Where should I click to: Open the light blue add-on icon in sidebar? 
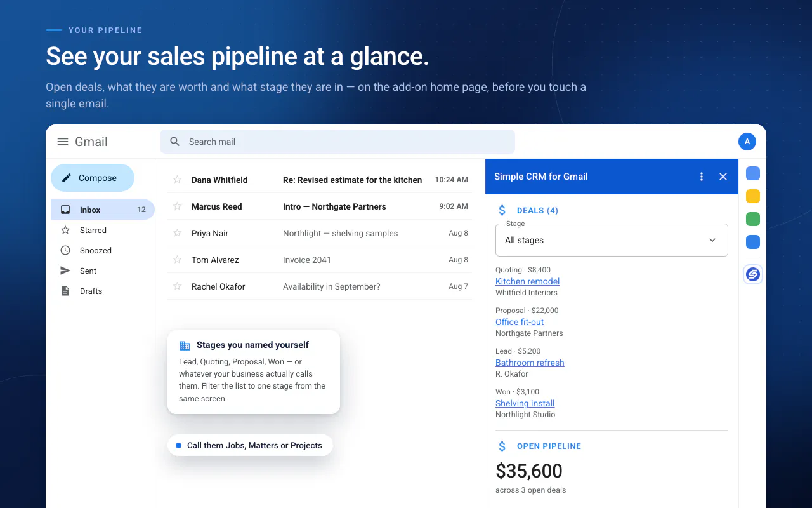click(x=753, y=173)
